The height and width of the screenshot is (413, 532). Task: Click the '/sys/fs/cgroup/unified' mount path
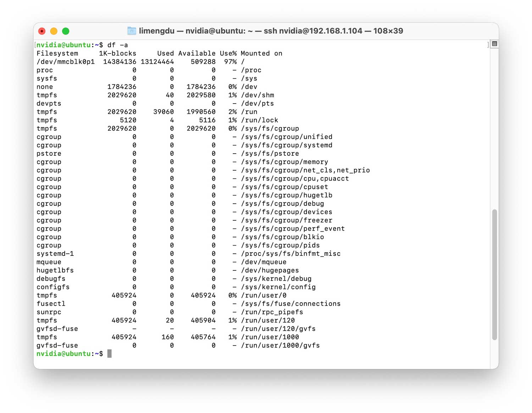coord(287,137)
